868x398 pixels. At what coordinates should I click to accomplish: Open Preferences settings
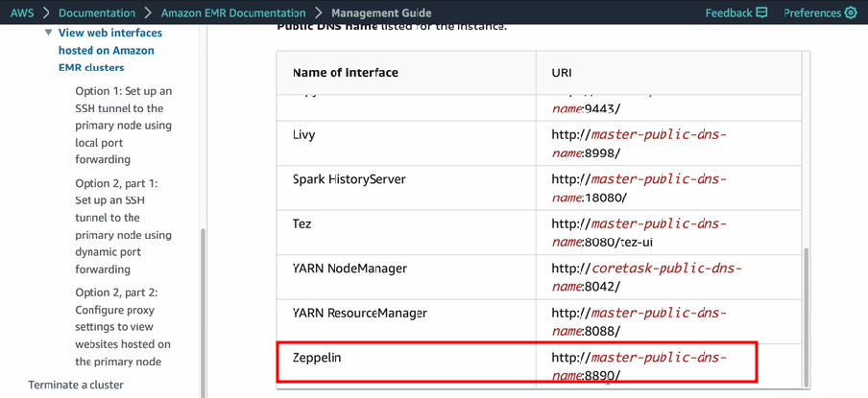click(x=820, y=12)
